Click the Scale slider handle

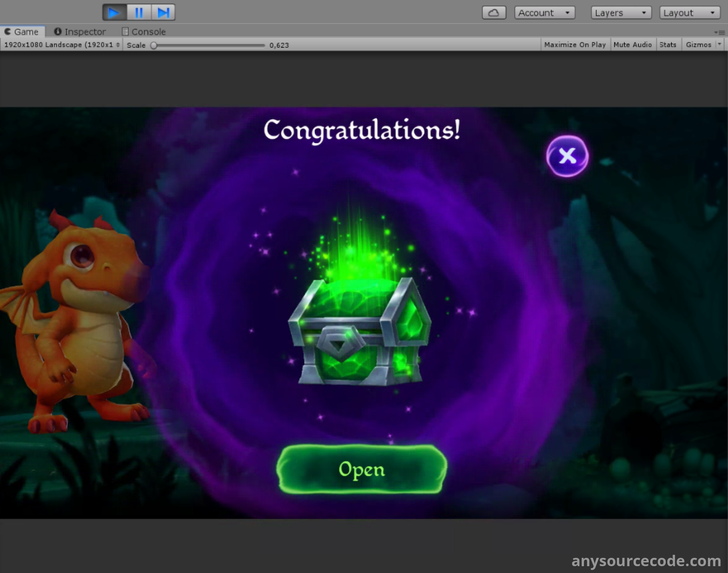[x=154, y=45]
